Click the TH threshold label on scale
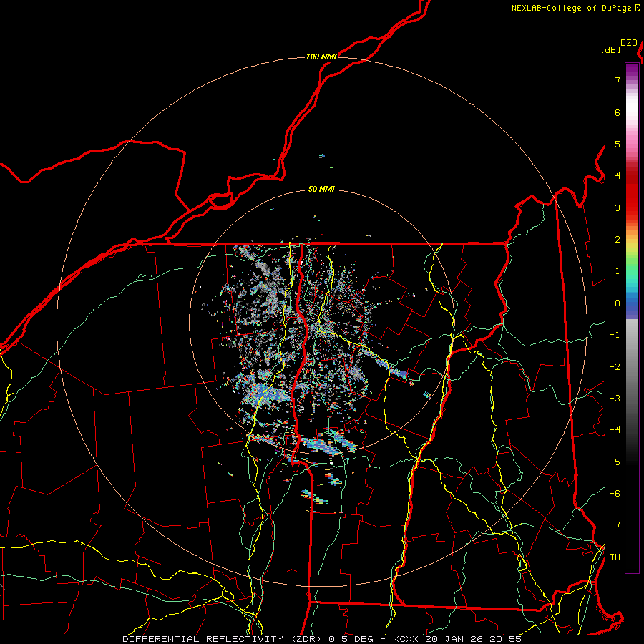Viewport: 644px width, 644px height. pos(615,557)
